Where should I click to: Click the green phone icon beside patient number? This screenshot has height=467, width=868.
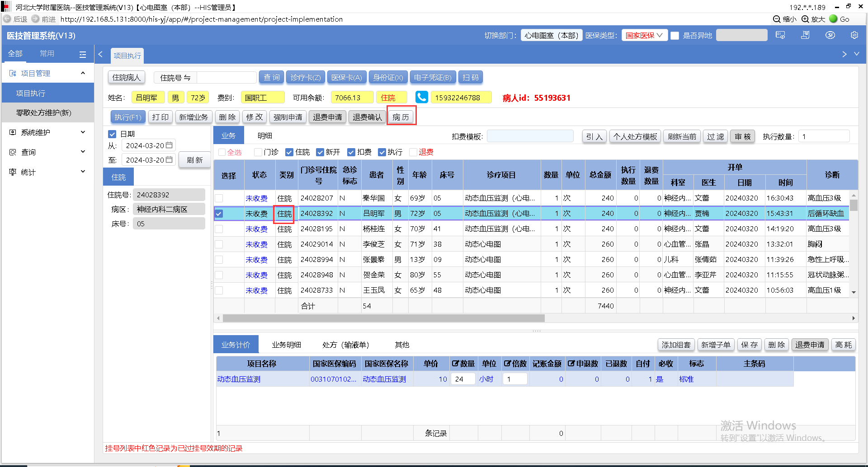coord(421,98)
